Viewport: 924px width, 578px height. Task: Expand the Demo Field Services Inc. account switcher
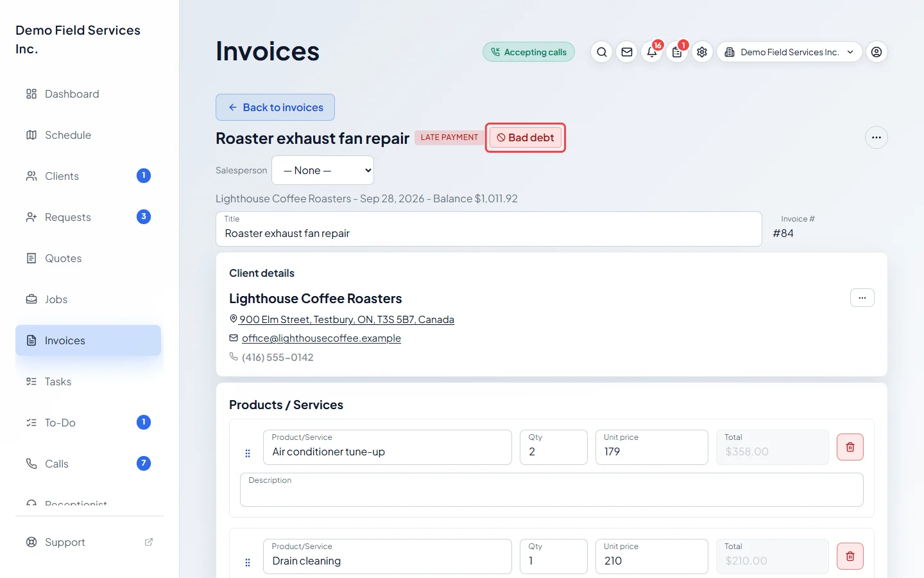pos(789,52)
